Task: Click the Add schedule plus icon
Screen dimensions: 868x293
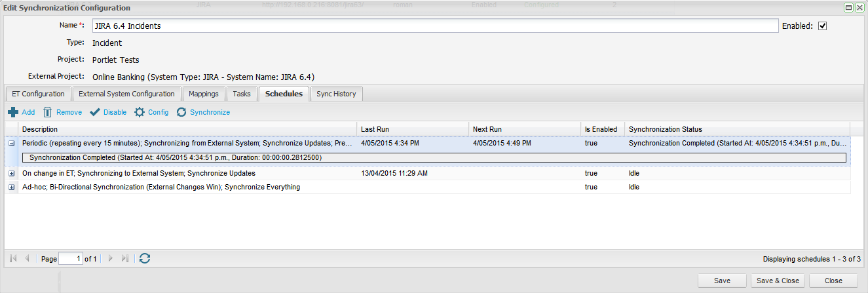Action: pyautogui.click(x=13, y=112)
